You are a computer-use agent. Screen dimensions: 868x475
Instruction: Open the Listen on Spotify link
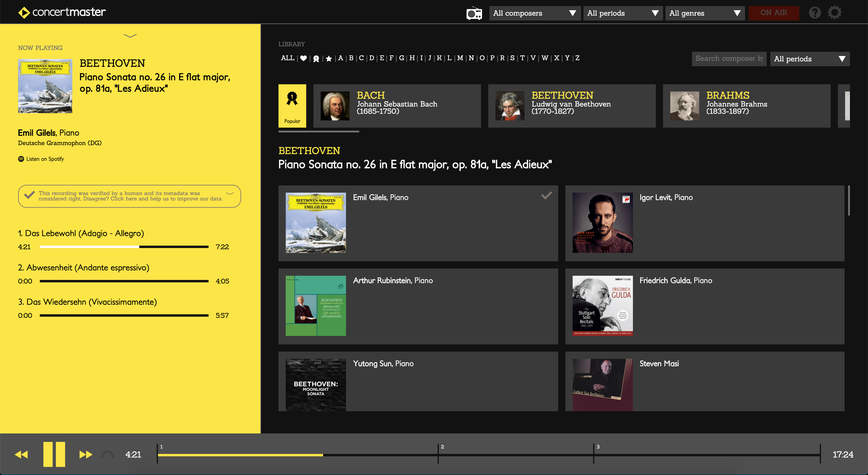[45, 159]
